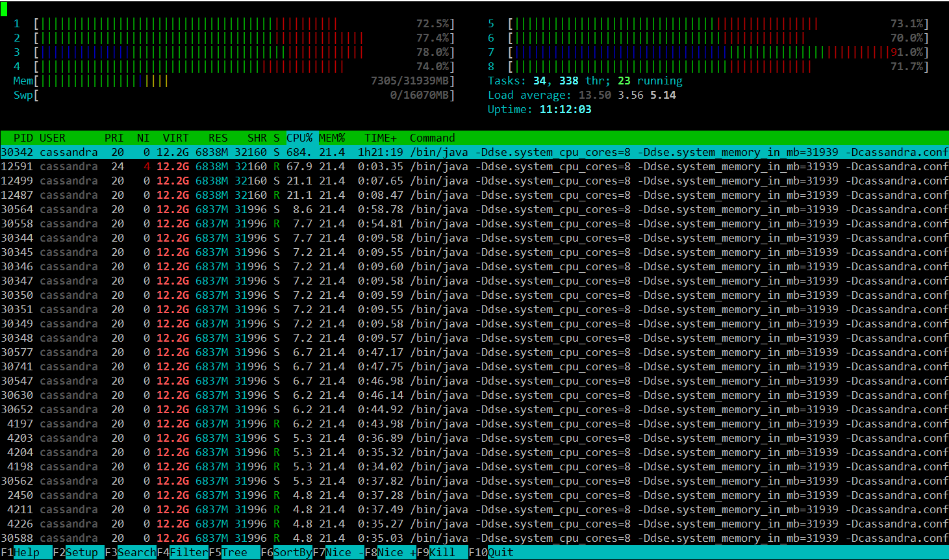Viewport: 949px width, 560px height.
Task: Sort by the USER column header
Action: pos(53,138)
